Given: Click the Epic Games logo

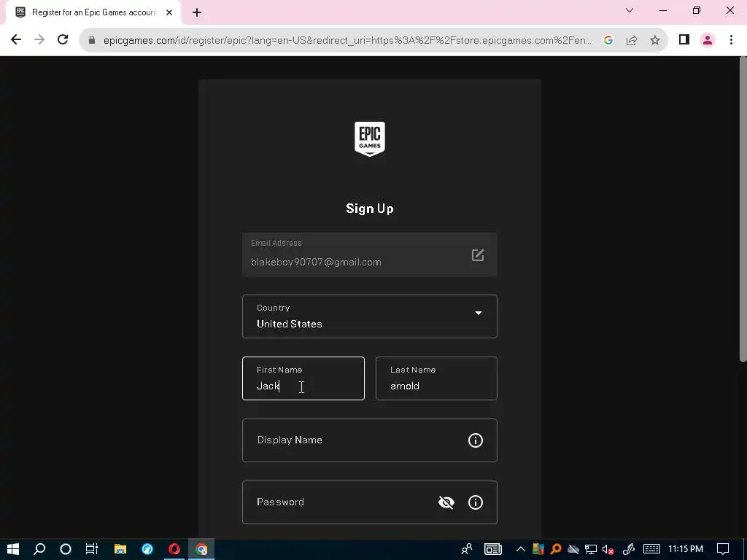Looking at the screenshot, I should [370, 139].
